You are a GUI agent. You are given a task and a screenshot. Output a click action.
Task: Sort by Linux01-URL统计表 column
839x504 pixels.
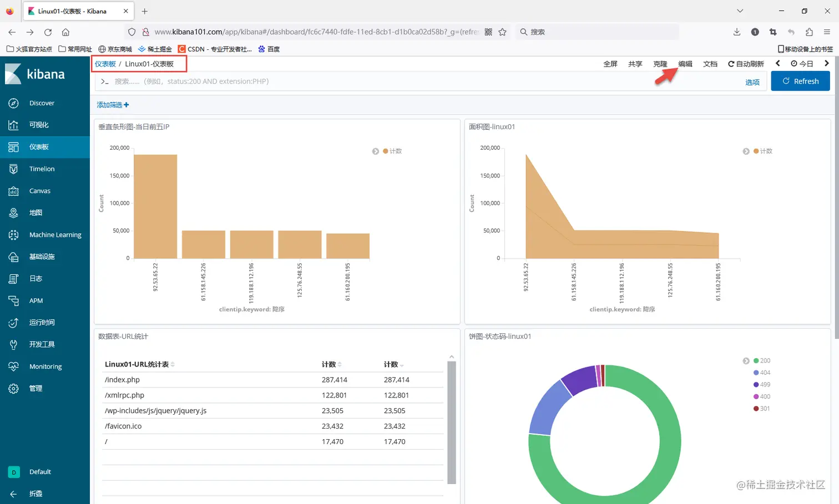[140, 364]
